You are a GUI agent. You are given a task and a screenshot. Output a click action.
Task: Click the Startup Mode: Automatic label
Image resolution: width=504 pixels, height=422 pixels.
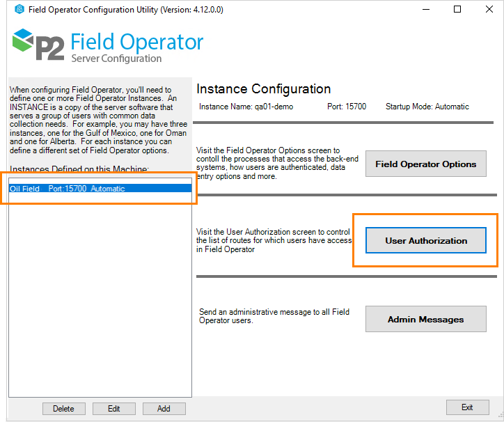point(427,107)
